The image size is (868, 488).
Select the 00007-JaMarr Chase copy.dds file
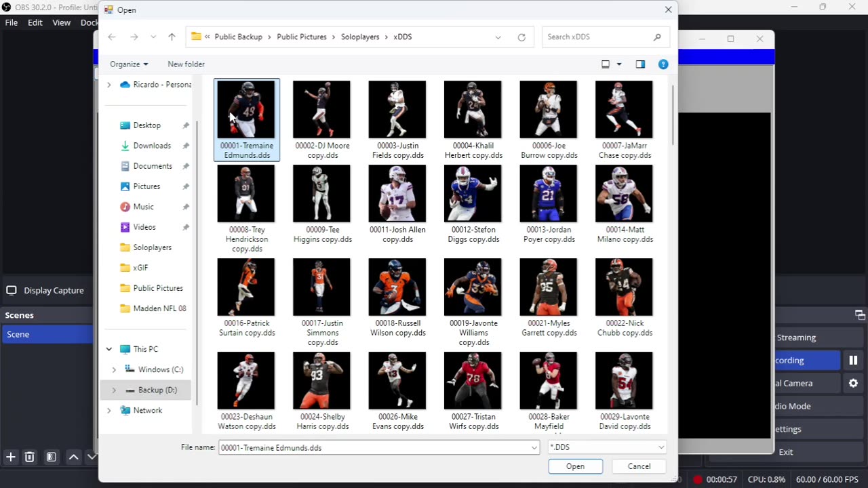(x=624, y=120)
